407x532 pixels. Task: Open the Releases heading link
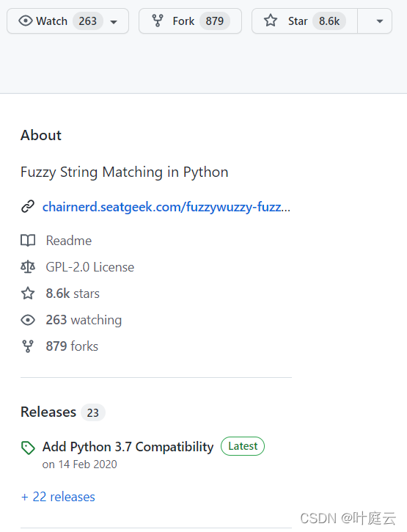coord(48,412)
